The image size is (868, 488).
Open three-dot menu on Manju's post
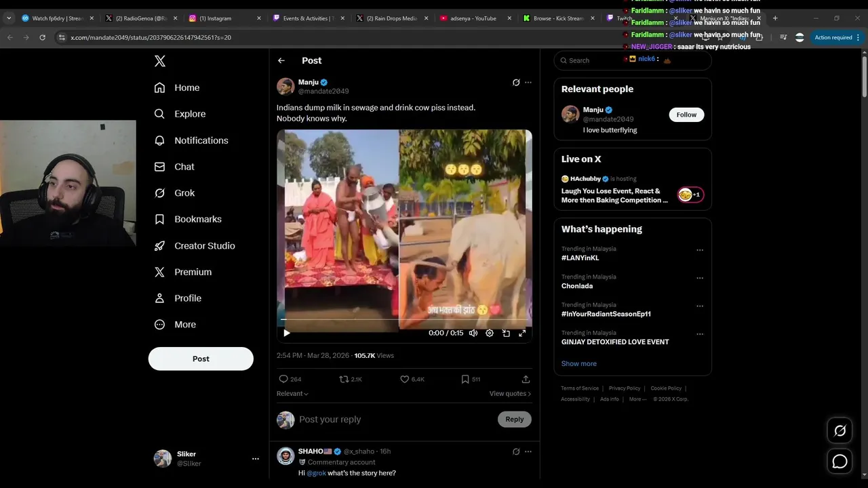[x=528, y=83]
